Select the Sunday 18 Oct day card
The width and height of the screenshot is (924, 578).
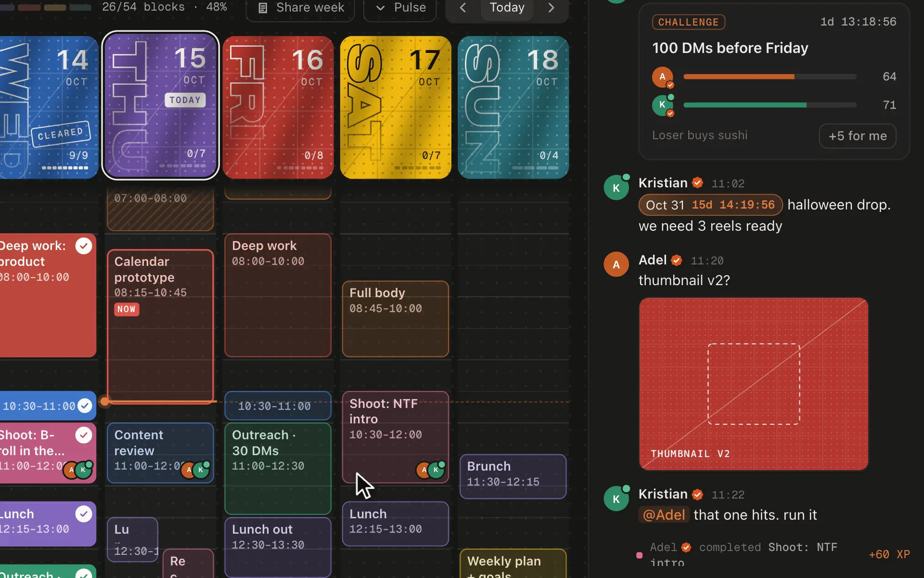point(513,107)
